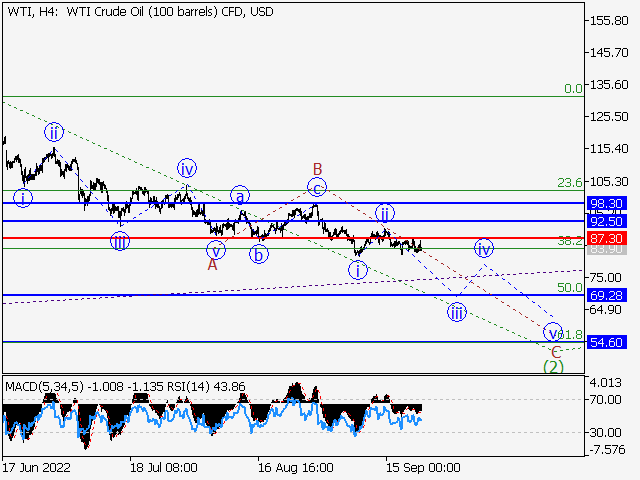The height and width of the screenshot is (480, 640).
Task: Click the red wave B label
Action: click(318, 169)
